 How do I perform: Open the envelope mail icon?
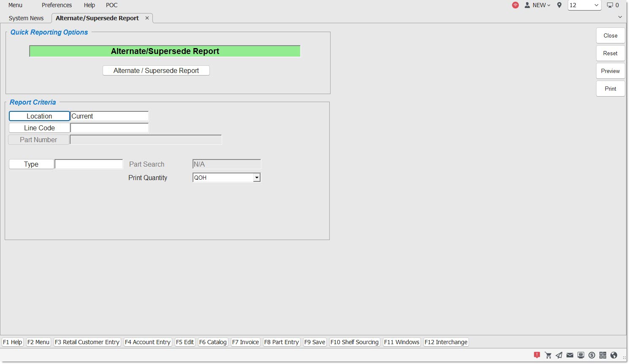point(570,355)
